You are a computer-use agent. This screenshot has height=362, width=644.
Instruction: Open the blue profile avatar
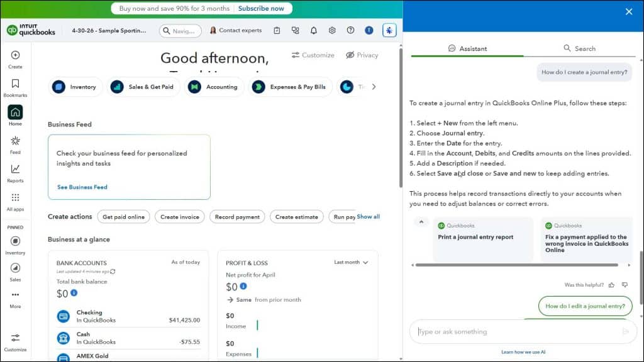click(369, 30)
